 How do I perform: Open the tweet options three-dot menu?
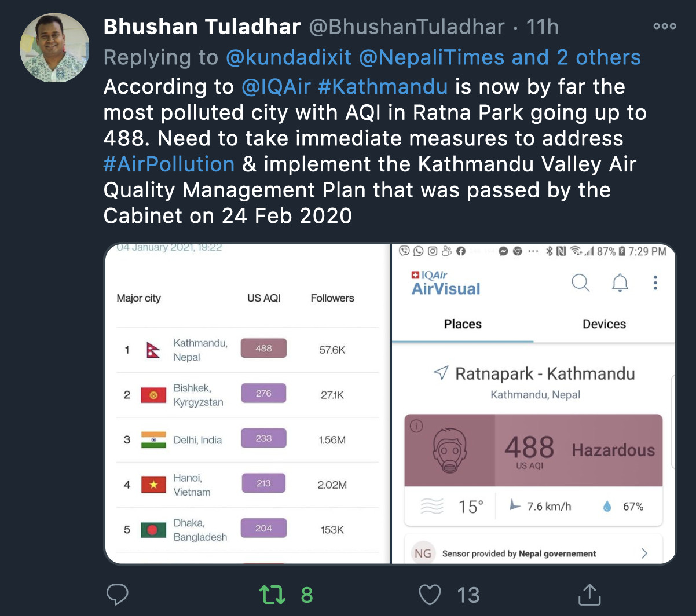(664, 25)
